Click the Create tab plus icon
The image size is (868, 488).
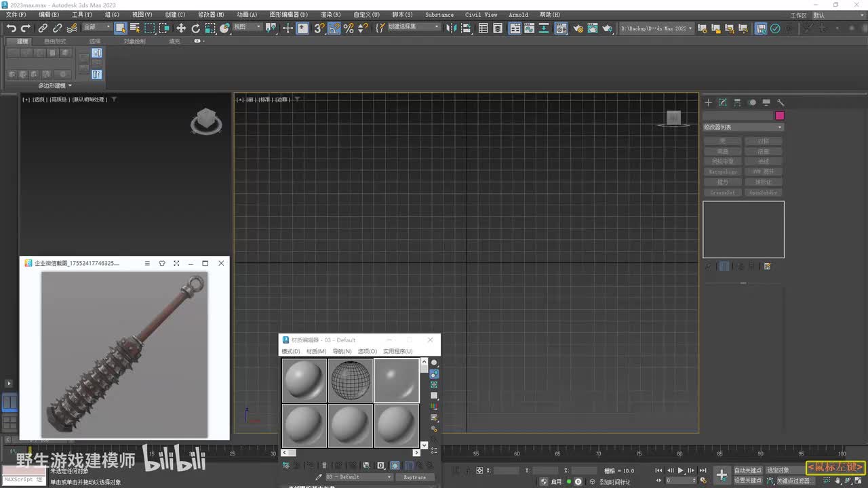click(709, 102)
